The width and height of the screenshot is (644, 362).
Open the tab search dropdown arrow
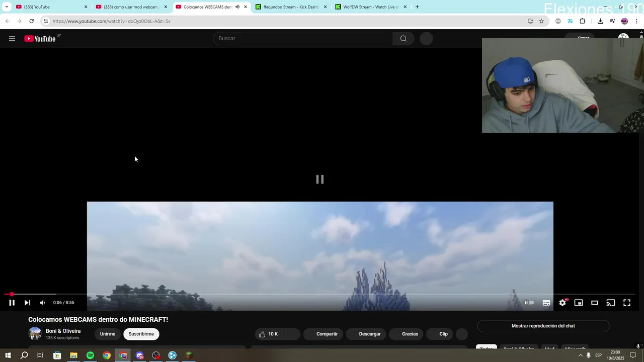click(x=7, y=7)
